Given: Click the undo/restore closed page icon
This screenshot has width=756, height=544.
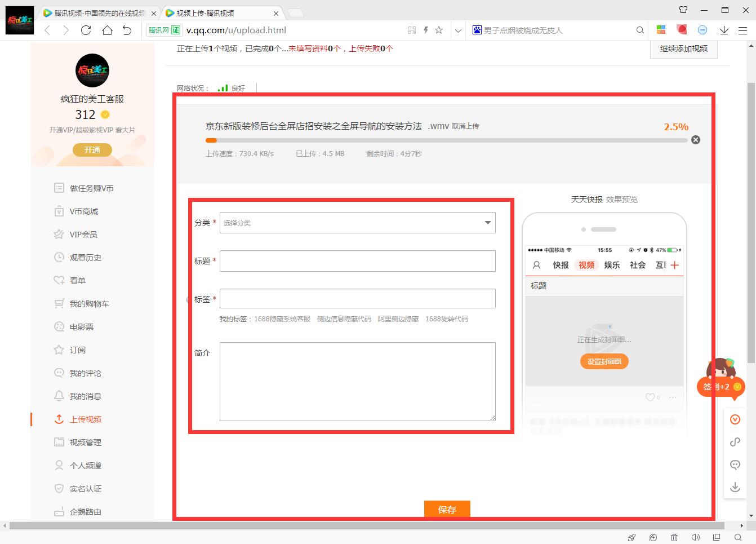Looking at the screenshot, I should point(127,30).
